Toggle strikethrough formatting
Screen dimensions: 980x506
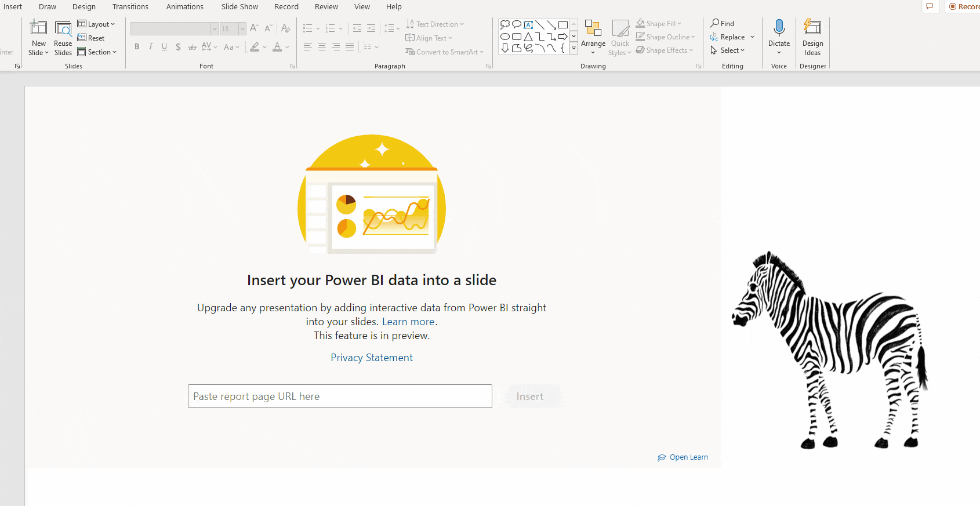point(192,47)
